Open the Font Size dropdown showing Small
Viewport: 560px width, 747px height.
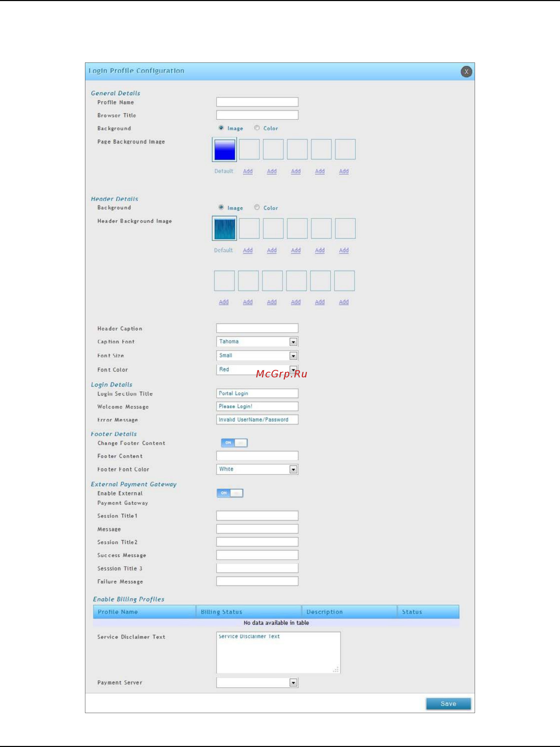(x=257, y=356)
